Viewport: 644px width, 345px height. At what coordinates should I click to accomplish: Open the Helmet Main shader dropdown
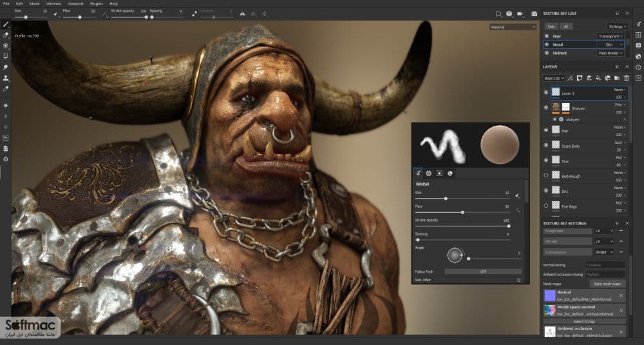point(611,53)
